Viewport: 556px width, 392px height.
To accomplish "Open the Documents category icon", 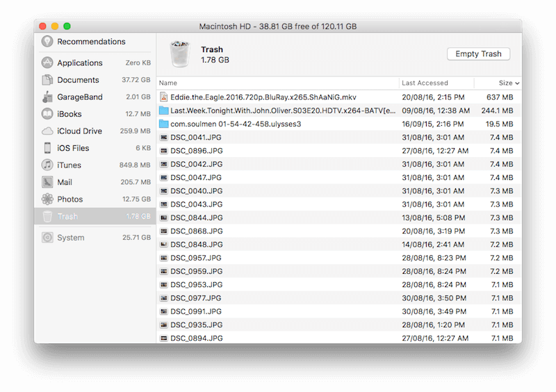I will coord(47,80).
